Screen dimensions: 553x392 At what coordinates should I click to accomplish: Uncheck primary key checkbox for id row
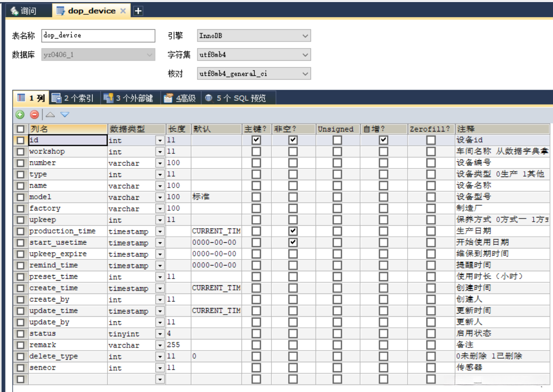pyautogui.click(x=256, y=140)
